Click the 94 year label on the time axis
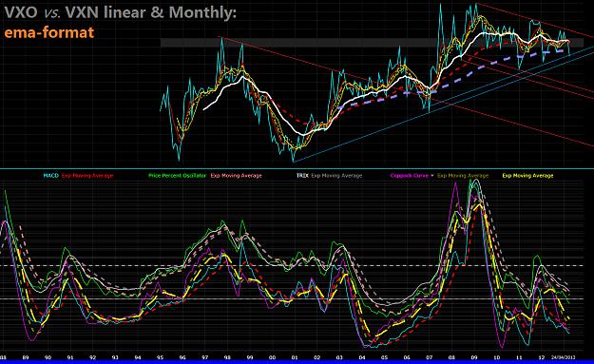 (138, 357)
